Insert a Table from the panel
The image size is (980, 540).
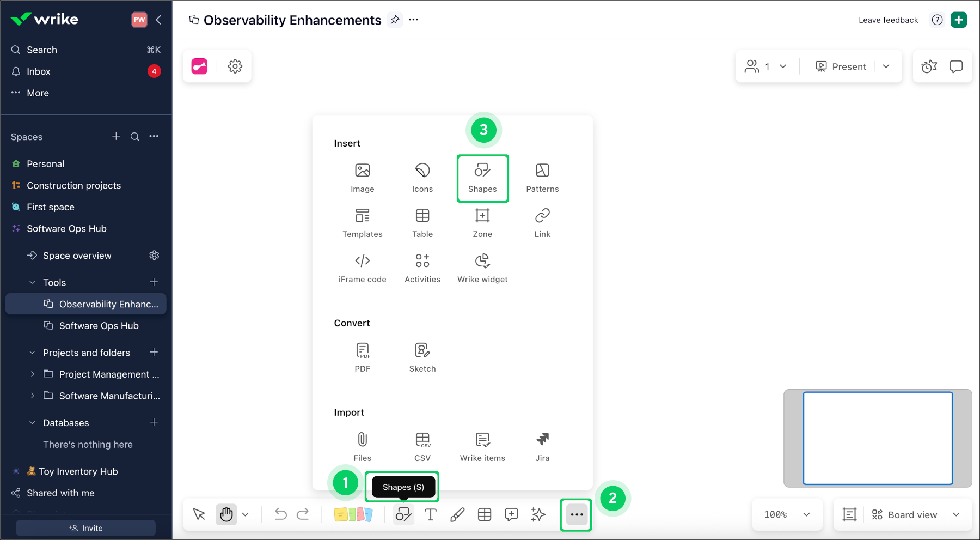point(422,223)
